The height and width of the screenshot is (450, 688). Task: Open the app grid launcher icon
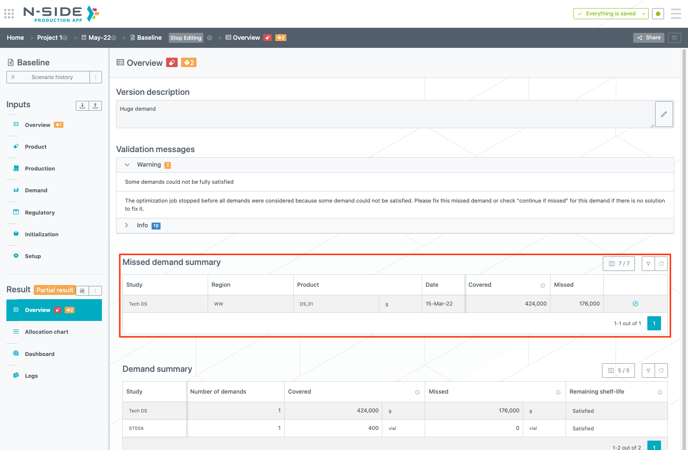(x=9, y=14)
